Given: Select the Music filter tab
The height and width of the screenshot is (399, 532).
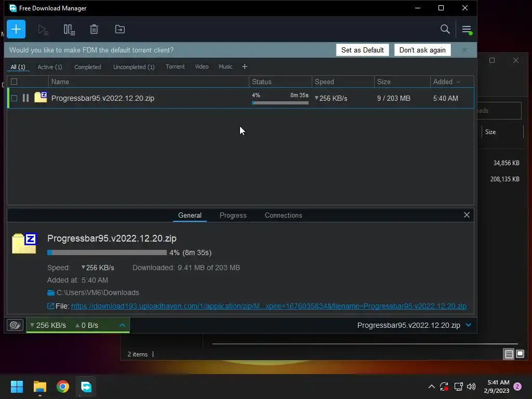Looking at the screenshot, I should [225, 66].
